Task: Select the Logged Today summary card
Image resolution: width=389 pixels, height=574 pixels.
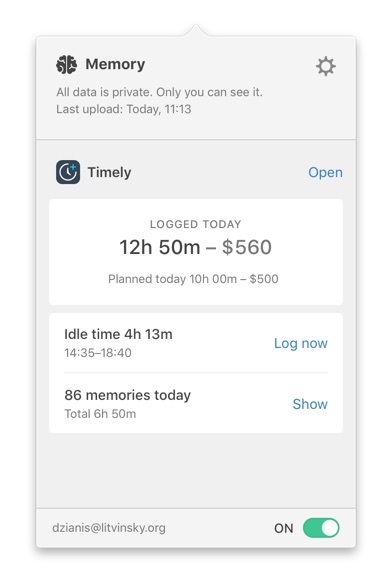Action: click(196, 252)
